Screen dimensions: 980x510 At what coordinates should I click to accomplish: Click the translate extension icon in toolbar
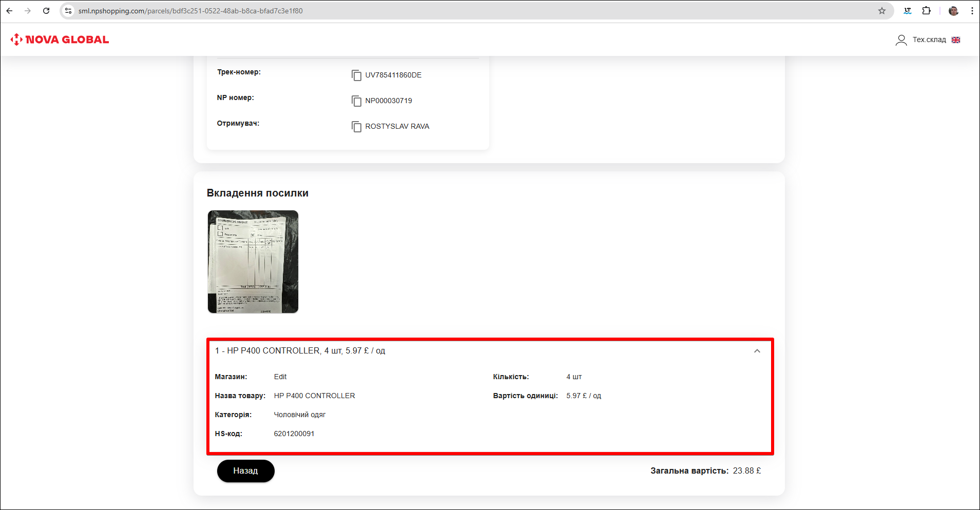tap(908, 11)
